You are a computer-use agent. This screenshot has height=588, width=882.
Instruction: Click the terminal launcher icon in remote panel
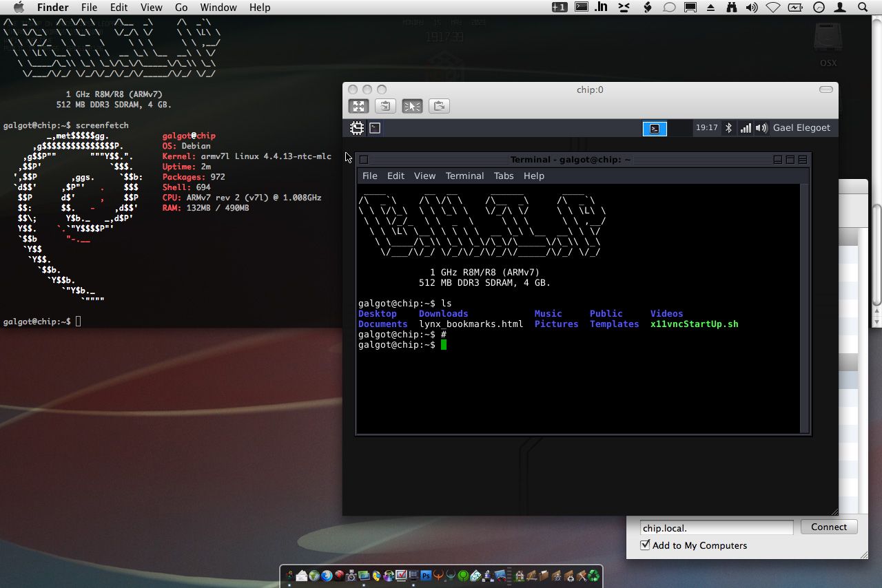(375, 128)
